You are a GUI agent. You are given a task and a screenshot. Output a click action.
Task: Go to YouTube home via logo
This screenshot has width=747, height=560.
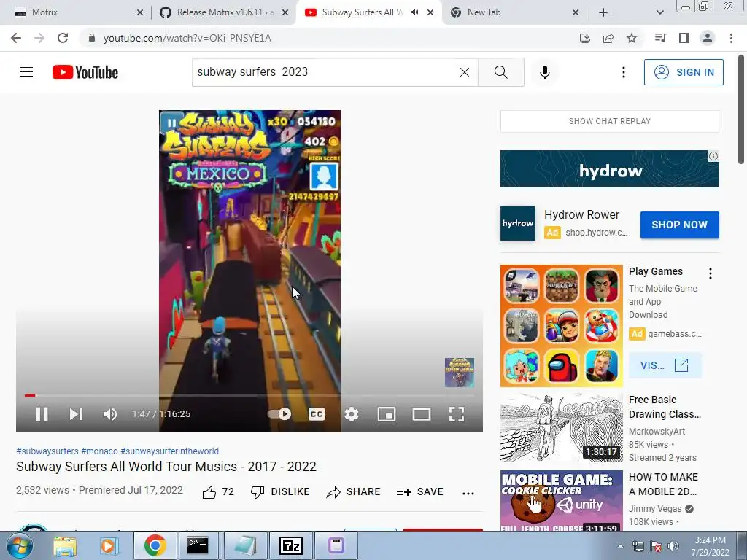[85, 72]
